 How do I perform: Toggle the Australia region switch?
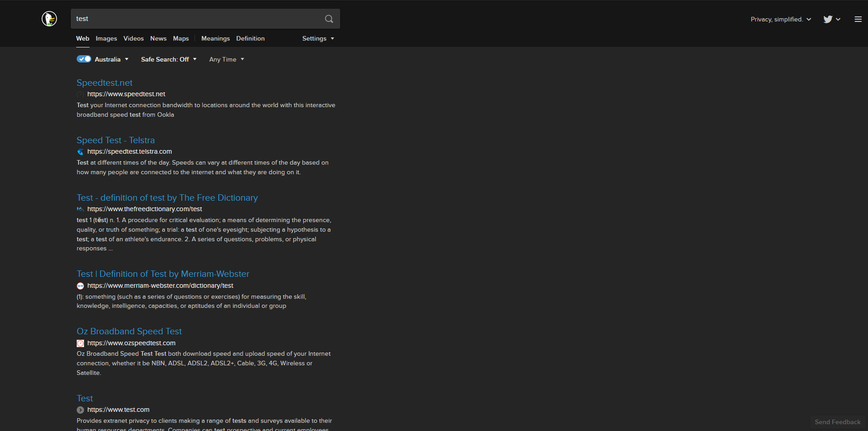pos(84,59)
